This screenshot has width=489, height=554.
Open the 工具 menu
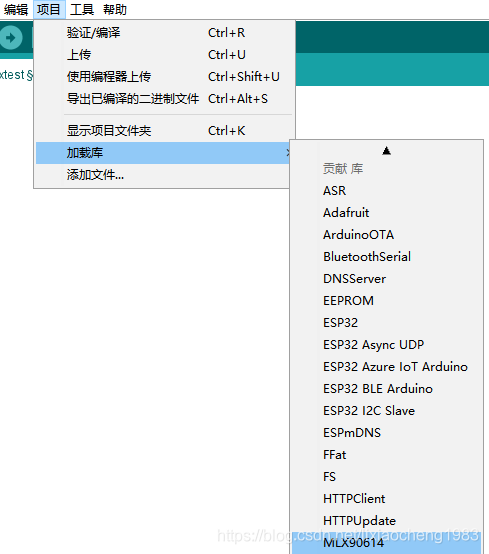click(82, 10)
